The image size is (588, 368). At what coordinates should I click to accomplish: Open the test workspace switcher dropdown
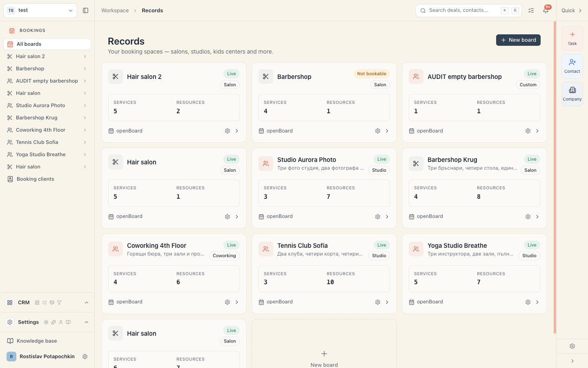(40, 11)
